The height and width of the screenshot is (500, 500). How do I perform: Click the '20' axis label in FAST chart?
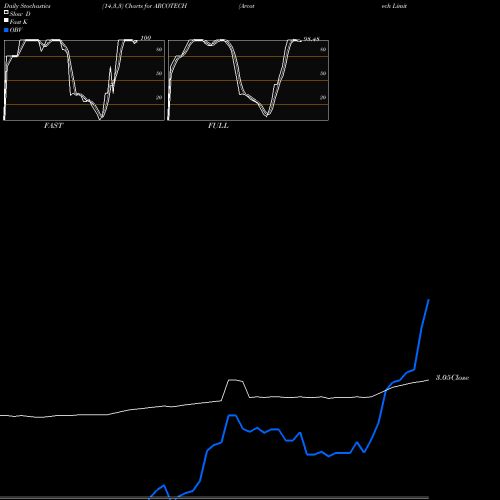tap(159, 97)
